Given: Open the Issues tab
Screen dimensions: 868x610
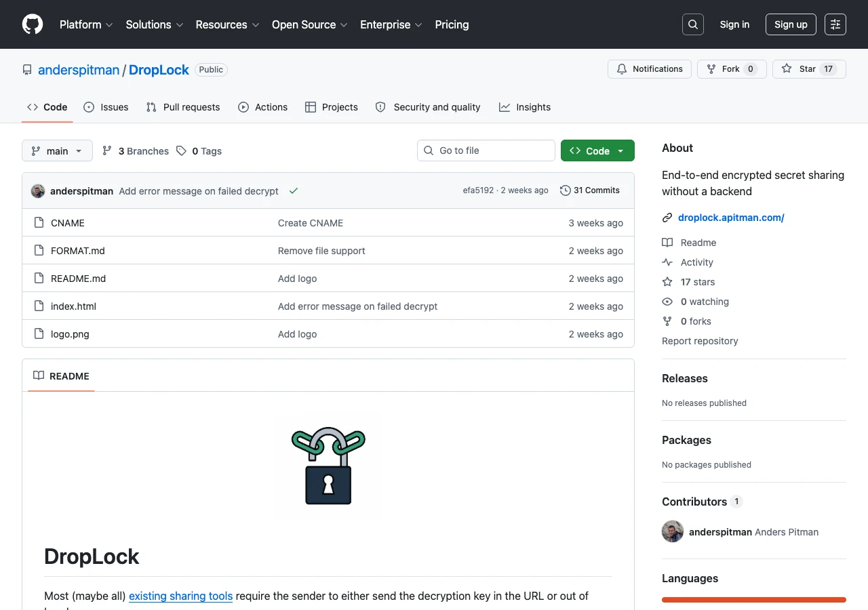Looking at the screenshot, I should click(106, 107).
